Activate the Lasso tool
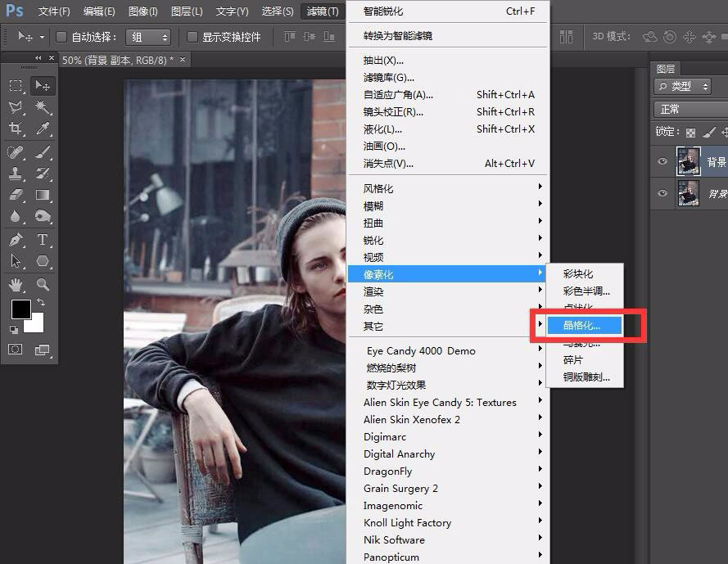The image size is (728, 564). [15, 106]
